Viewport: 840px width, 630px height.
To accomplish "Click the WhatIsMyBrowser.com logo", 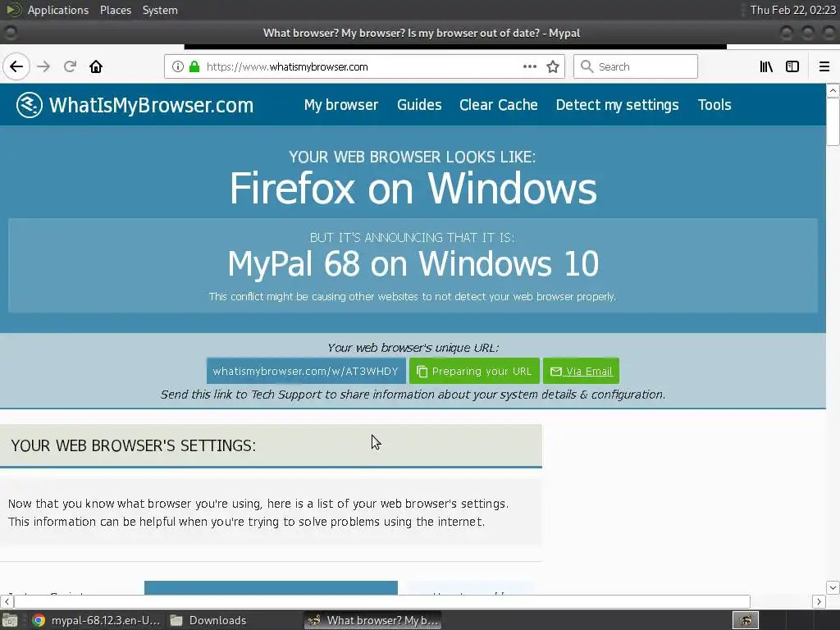I will coord(135,104).
